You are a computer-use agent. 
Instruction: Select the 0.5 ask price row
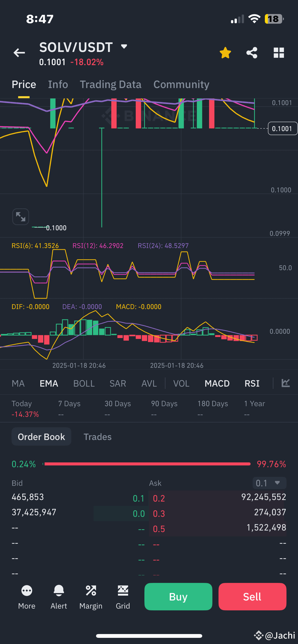click(x=217, y=528)
